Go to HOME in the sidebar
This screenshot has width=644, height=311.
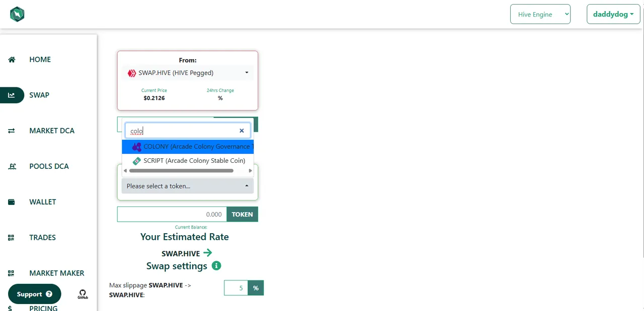[40, 59]
